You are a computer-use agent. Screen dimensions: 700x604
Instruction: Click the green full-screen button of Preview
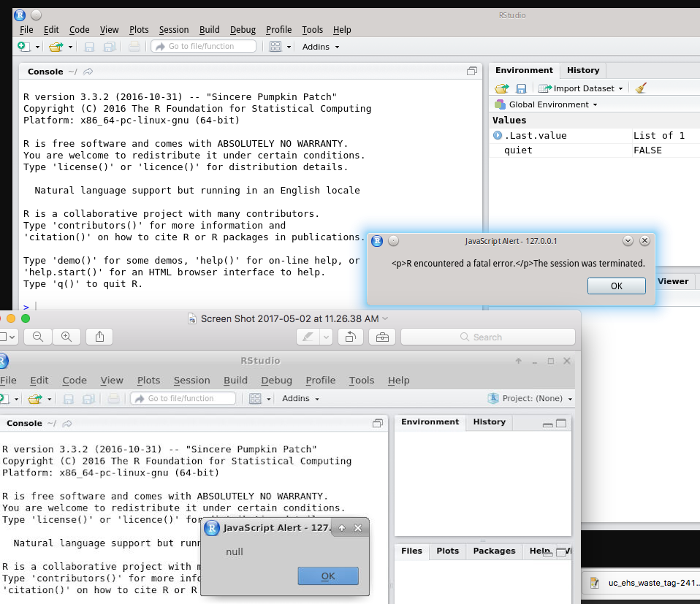point(26,318)
